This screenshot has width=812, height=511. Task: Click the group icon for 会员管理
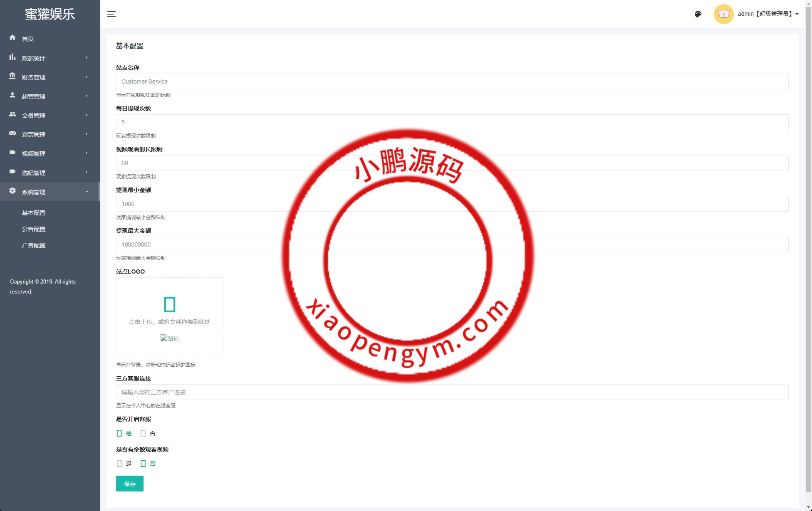coord(12,114)
